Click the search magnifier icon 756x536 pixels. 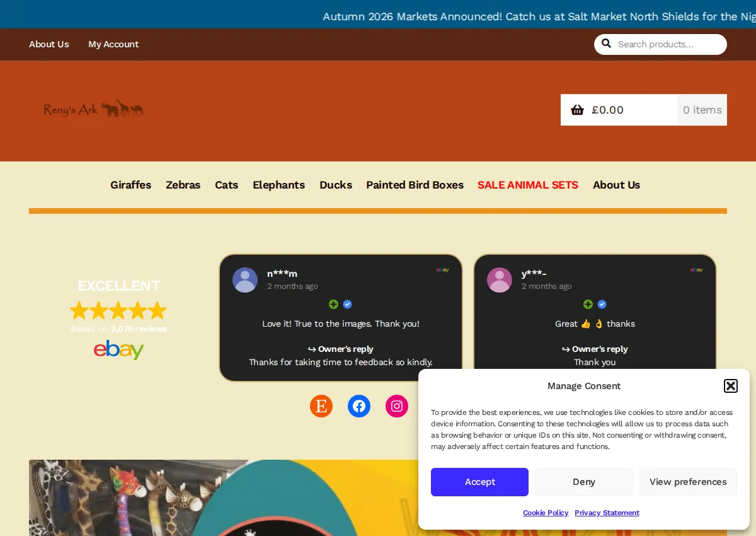606,44
